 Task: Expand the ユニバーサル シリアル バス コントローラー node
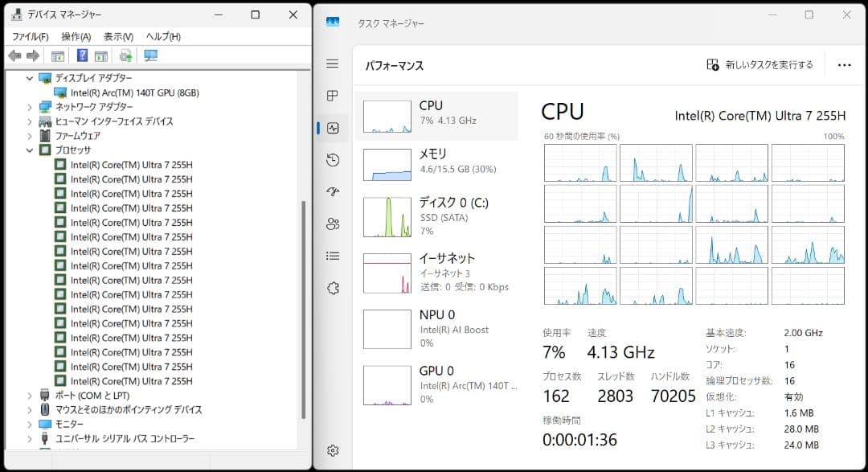point(30,439)
